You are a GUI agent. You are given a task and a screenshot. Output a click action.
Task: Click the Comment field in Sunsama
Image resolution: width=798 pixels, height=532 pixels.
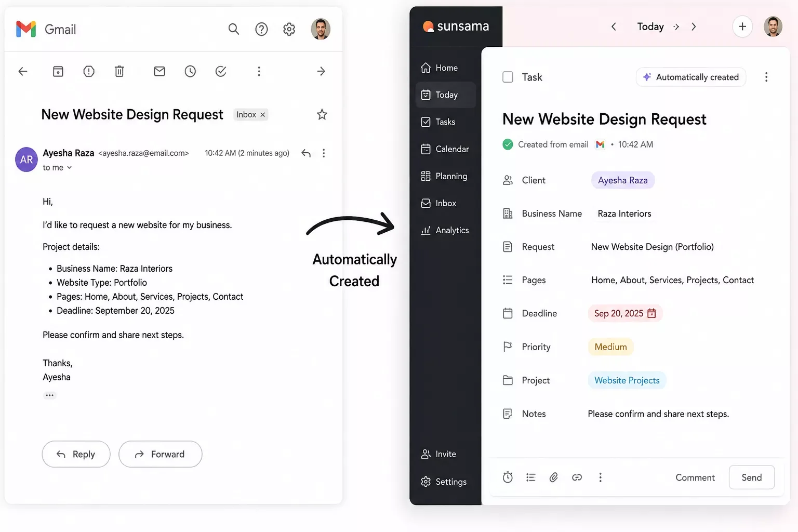pos(695,477)
